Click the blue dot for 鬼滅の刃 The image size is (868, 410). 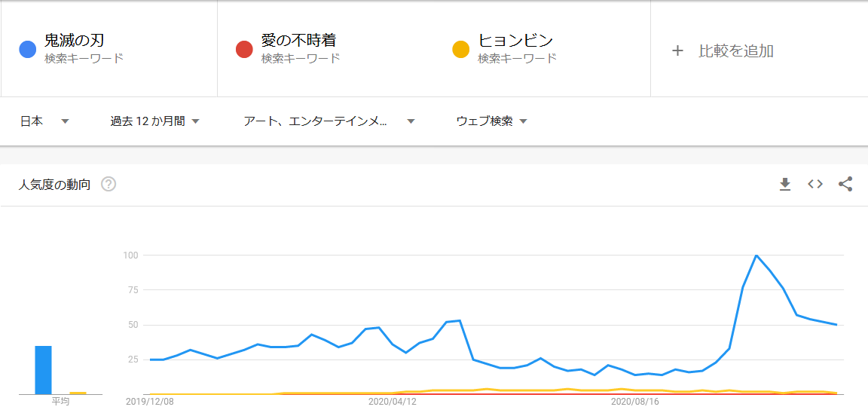[28, 50]
